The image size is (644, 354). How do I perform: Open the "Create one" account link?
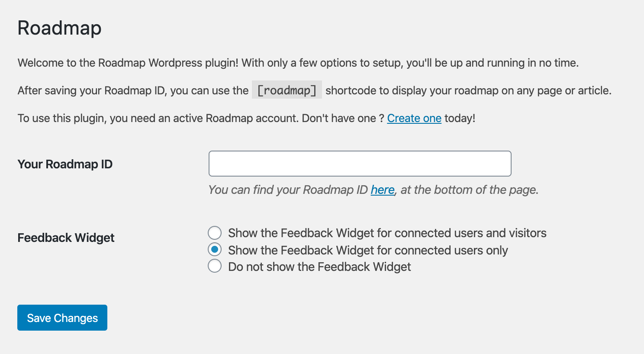point(414,118)
